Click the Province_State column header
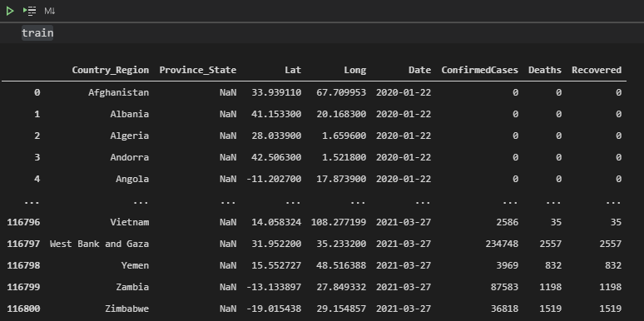Viewport: 644px width, 321px height. (x=197, y=70)
